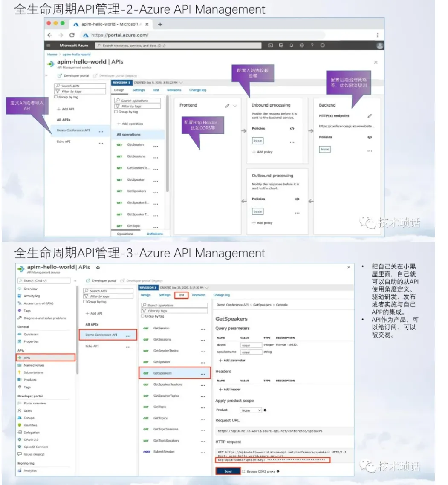This screenshot has width=448, height=485.
Task: Open the Backend Policies code editor
Action: tap(370, 137)
